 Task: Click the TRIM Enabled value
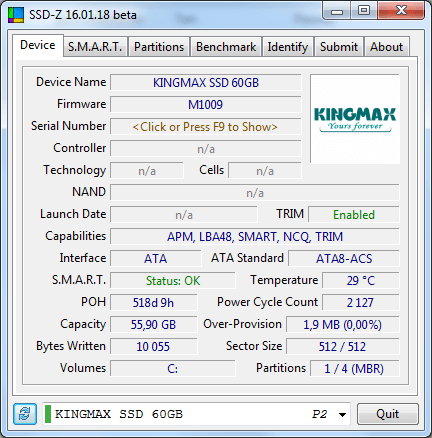[x=354, y=215]
